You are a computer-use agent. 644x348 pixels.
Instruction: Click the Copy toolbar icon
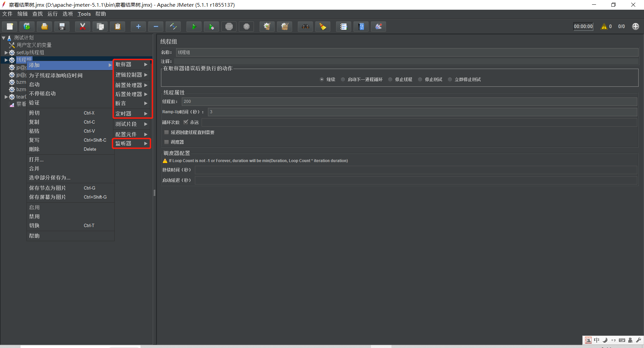(x=100, y=26)
